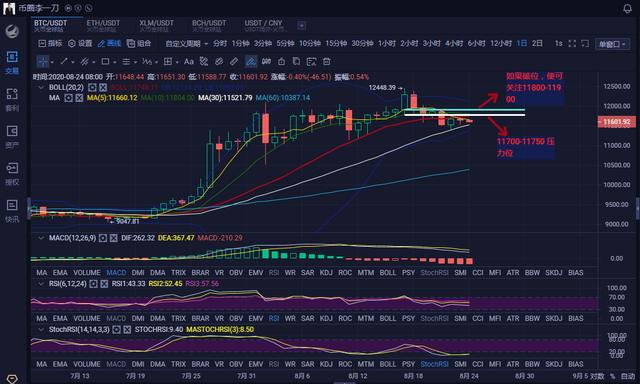Close the RSI(6,12,24) panel

click(104, 284)
